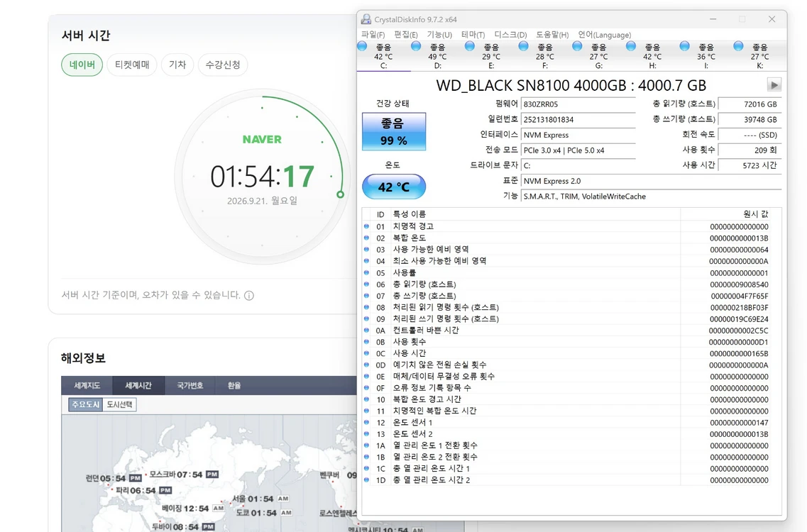Click status dot for attribute 01 치명적 경고

(x=366, y=226)
